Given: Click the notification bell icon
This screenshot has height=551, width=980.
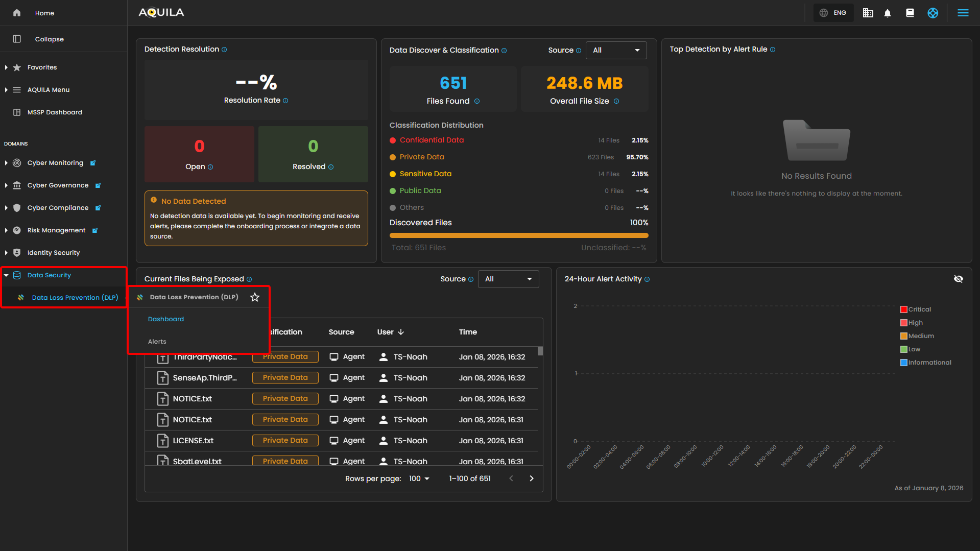Looking at the screenshot, I should (x=888, y=13).
